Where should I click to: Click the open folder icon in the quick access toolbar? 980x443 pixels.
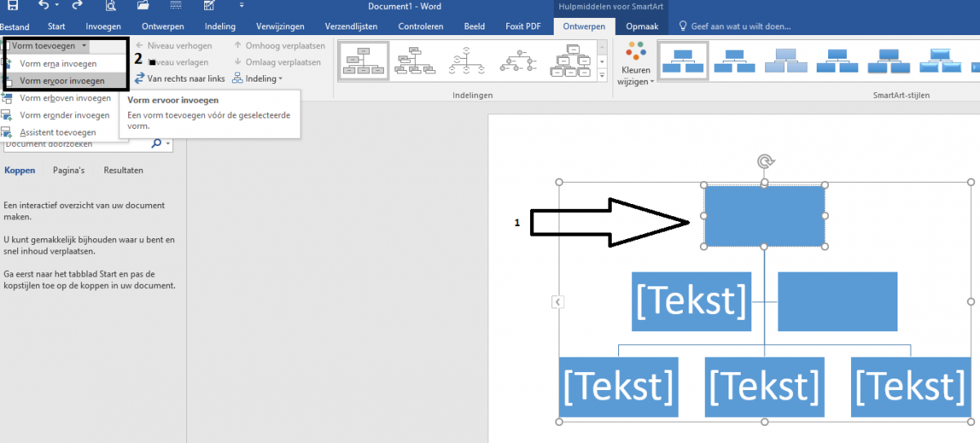[x=143, y=6]
